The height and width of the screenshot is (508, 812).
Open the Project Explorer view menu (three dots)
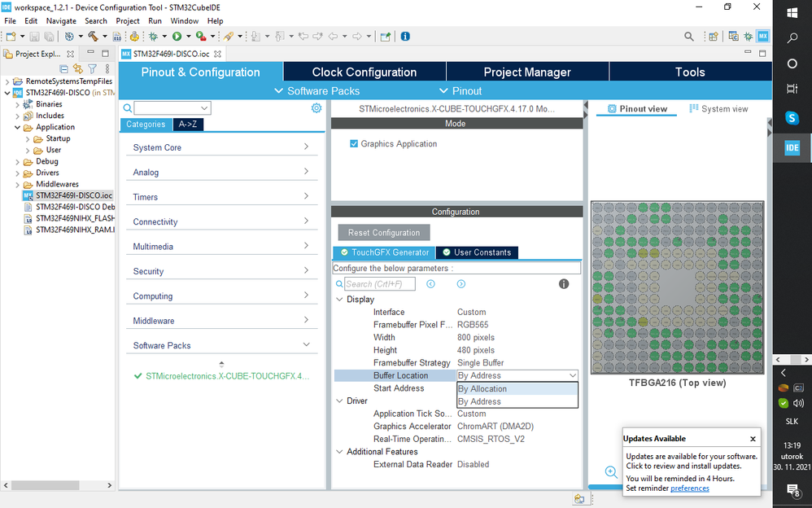[107, 68]
